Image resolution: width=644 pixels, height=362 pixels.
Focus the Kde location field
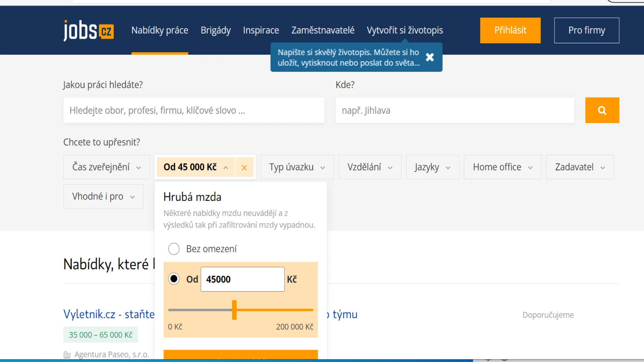(x=455, y=110)
